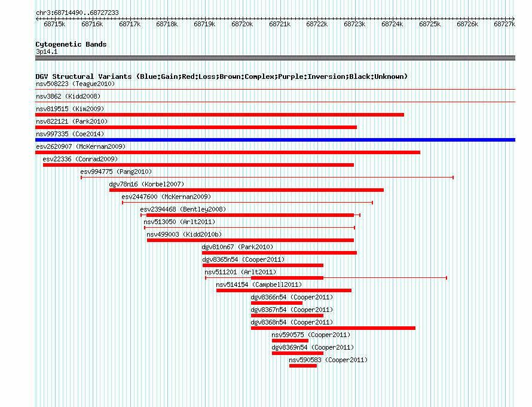This screenshot has width=532, height=407.
Task: Click the Cytogenetic Bands track title
Action: pos(71,44)
